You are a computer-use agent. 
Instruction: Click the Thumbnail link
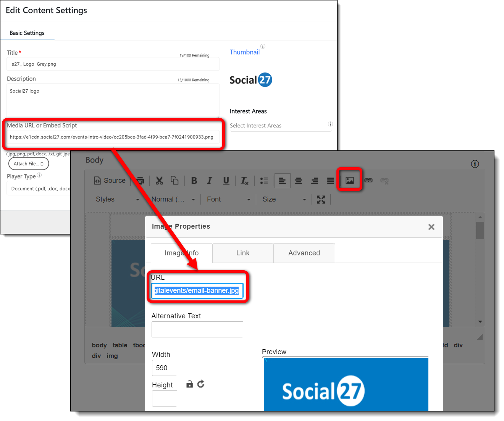click(244, 52)
